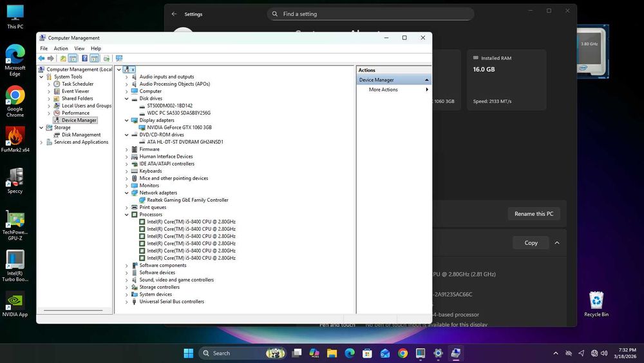Click Sound, video and game controllers icon
This screenshot has height=363, width=644.
(135, 280)
